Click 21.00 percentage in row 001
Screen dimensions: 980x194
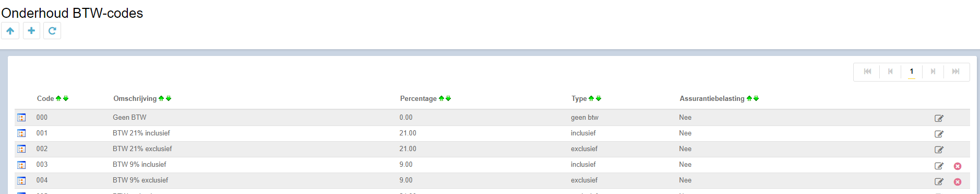[x=408, y=133]
